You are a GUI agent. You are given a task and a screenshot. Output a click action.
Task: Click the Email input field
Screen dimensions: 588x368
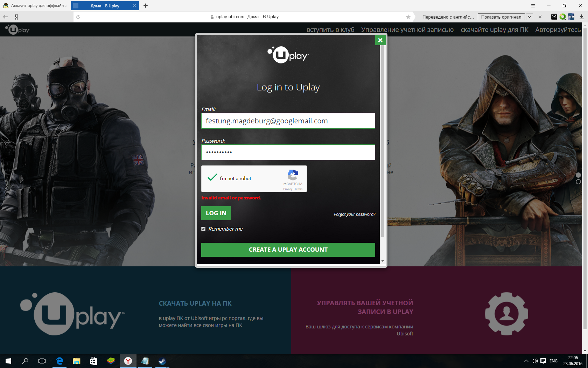[x=288, y=121]
